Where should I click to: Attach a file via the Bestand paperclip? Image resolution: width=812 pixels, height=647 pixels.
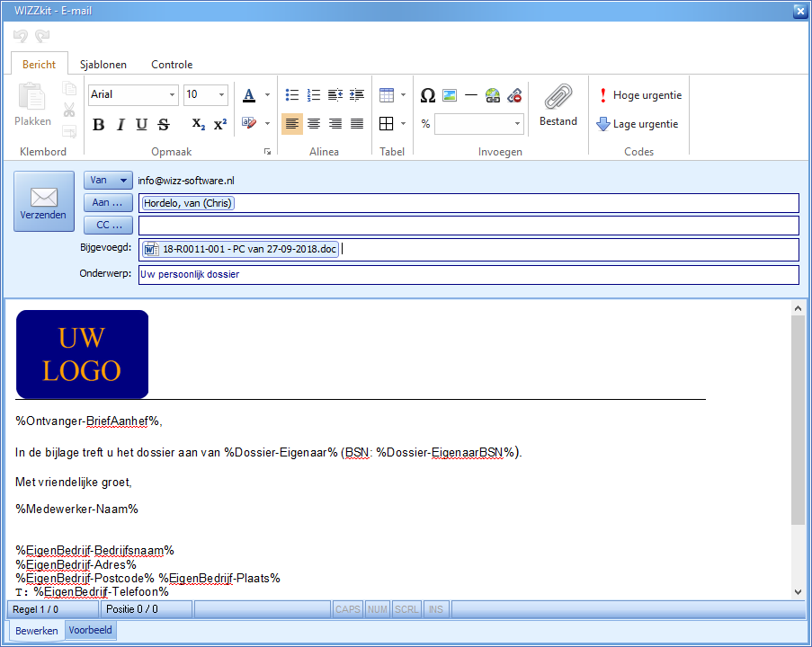pyautogui.click(x=558, y=101)
